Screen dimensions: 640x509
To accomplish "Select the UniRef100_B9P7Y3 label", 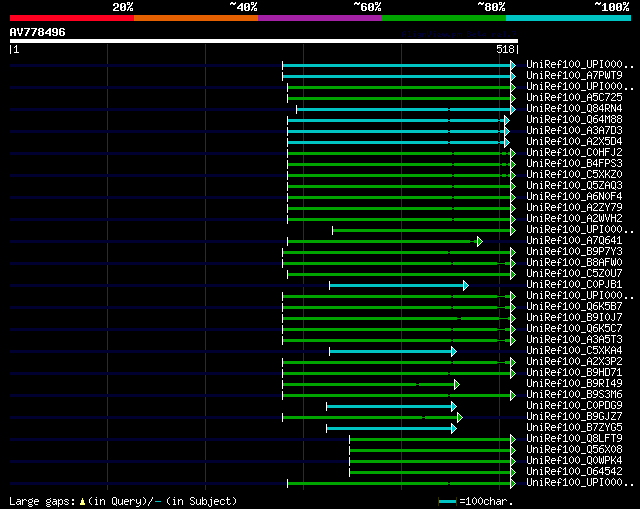I will pyautogui.click(x=574, y=252).
